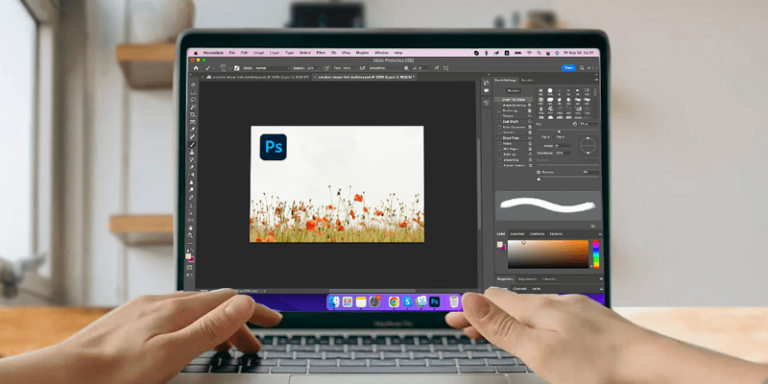Open smoothing options gear
The width and height of the screenshot is (768, 384).
click(x=406, y=68)
